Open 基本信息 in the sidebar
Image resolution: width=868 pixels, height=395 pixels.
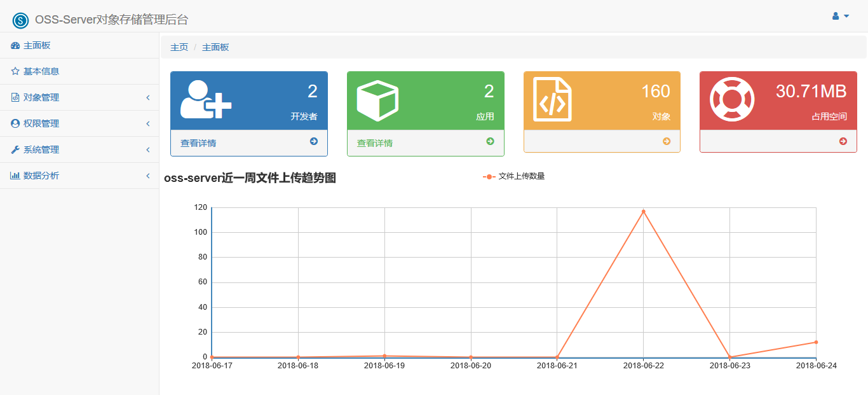click(x=41, y=71)
